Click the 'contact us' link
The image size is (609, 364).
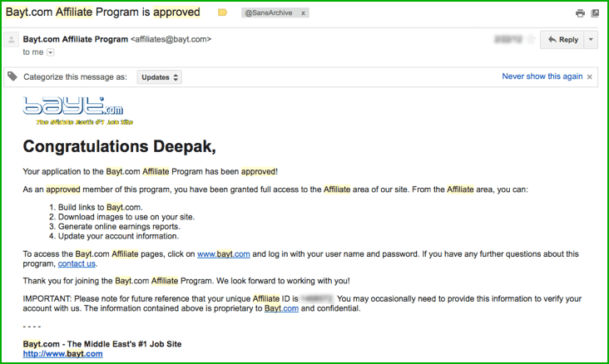point(77,264)
